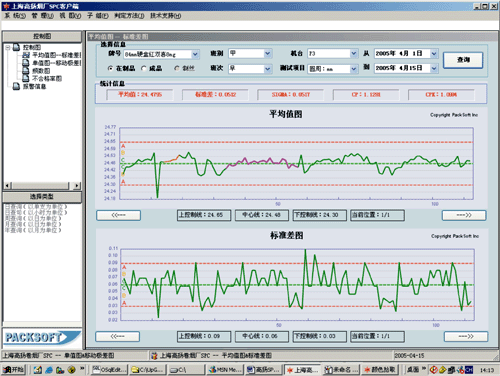The width and height of the screenshot is (500, 376).
Task: Expand the 机台 machine dropdown
Action: click(x=354, y=53)
